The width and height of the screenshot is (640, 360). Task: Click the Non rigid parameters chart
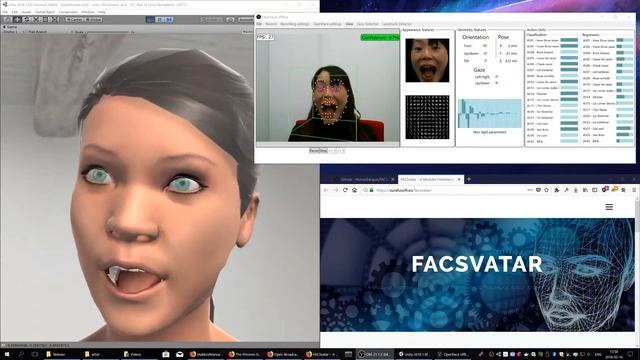tap(490, 113)
